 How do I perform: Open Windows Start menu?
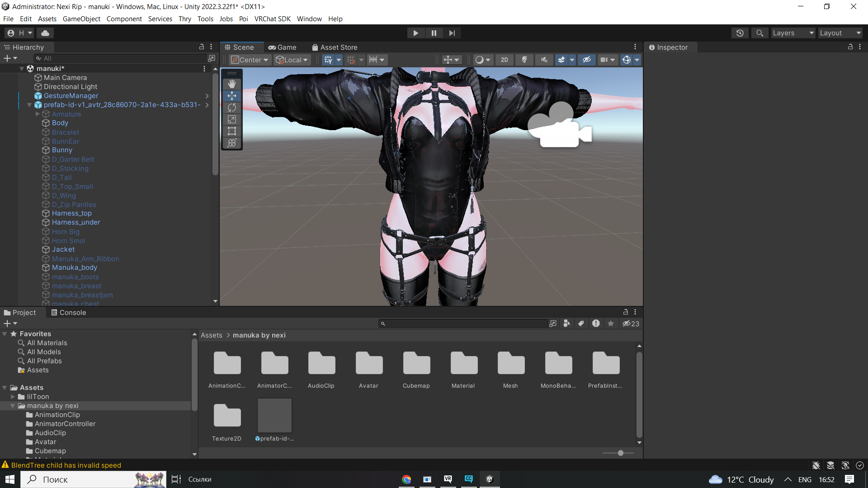pyautogui.click(x=10, y=479)
